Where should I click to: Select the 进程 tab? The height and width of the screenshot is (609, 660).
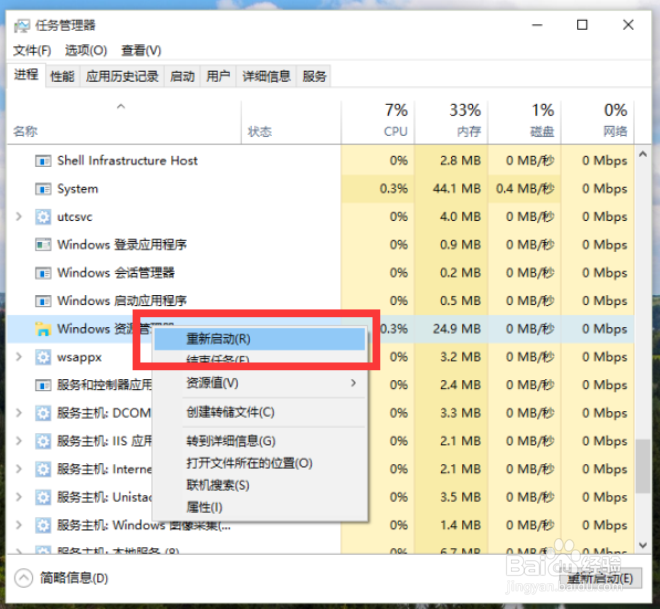click(x=26, y=75)
